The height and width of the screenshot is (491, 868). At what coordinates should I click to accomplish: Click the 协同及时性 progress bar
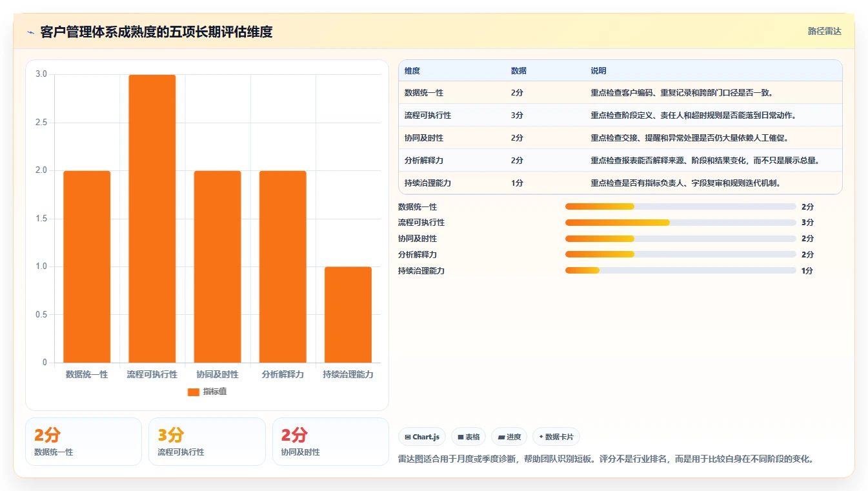(x=680, y=239)
